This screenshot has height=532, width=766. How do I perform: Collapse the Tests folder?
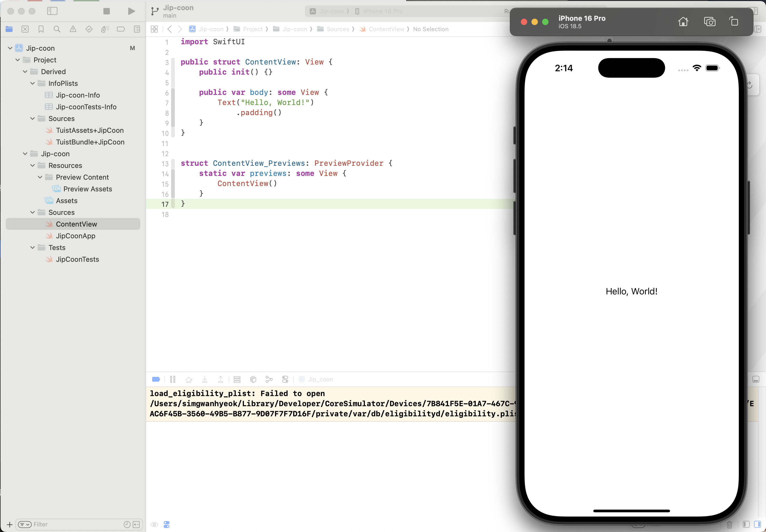point(33,248)
